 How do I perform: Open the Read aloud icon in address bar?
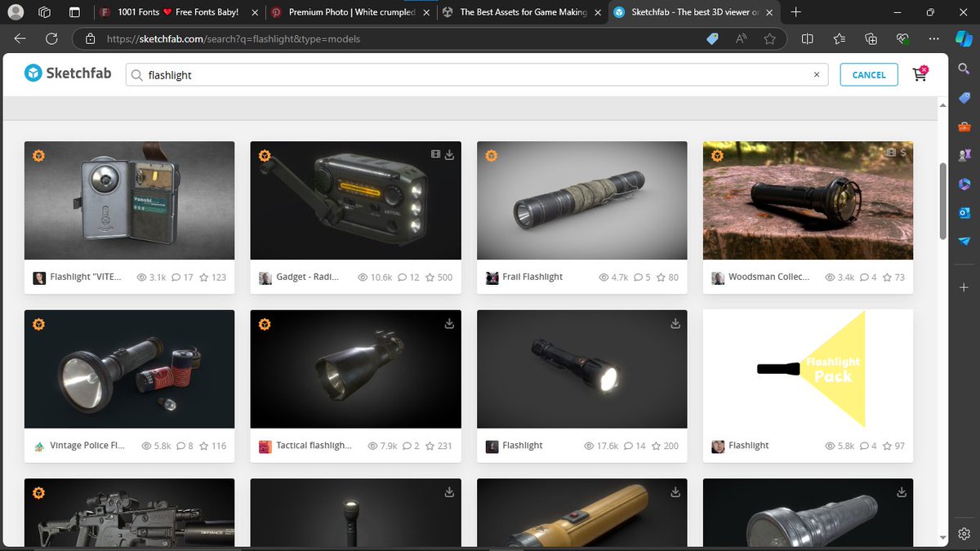click(741, 38)
